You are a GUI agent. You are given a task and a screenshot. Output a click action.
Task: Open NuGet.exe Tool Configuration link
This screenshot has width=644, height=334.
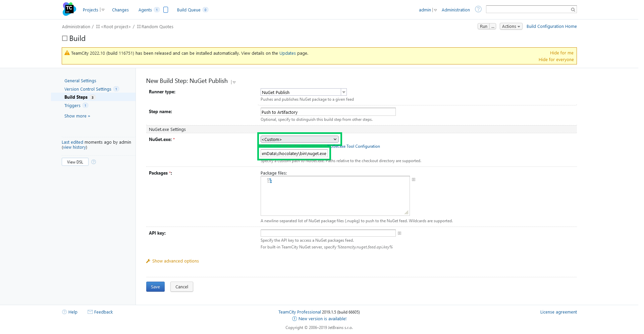tap(354, 146)
